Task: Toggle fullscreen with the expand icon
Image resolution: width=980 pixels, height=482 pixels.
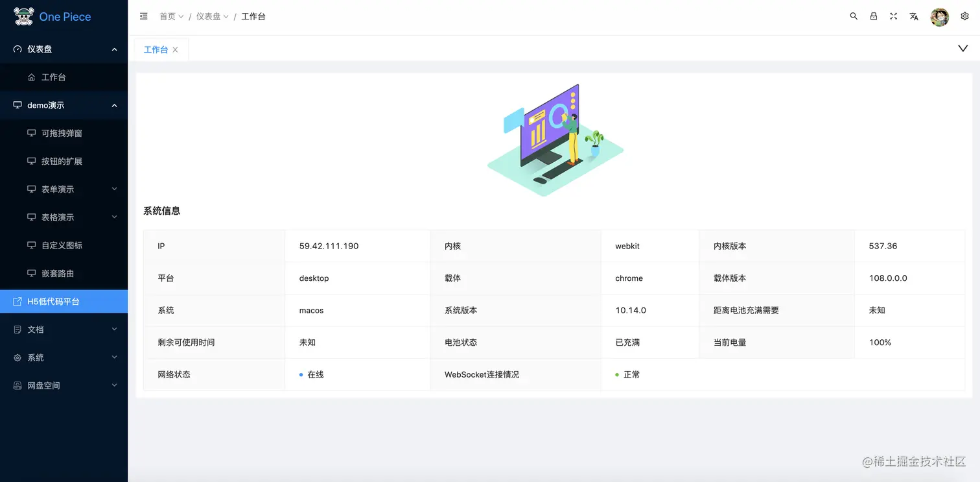Action: 893,16
